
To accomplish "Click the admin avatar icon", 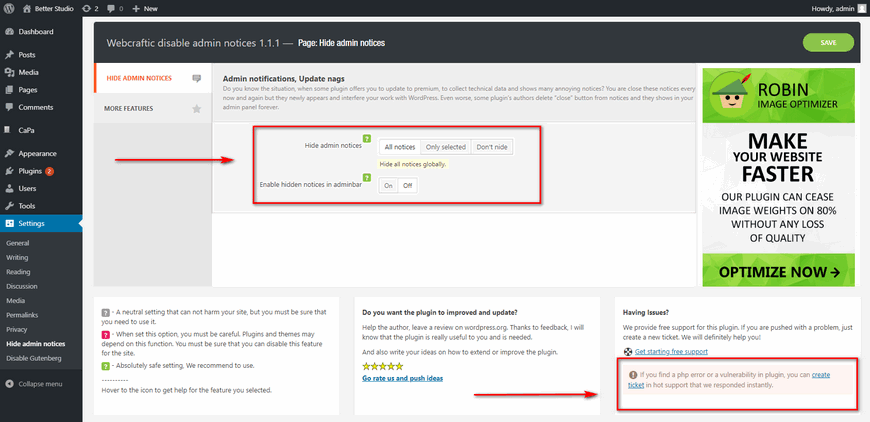I will coord(861,8).
